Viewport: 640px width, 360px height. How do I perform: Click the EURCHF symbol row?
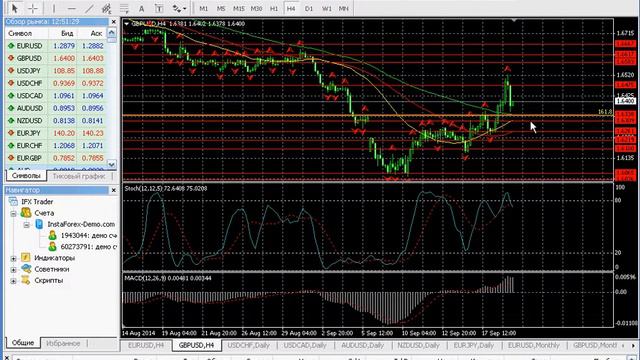pos(56,145)
